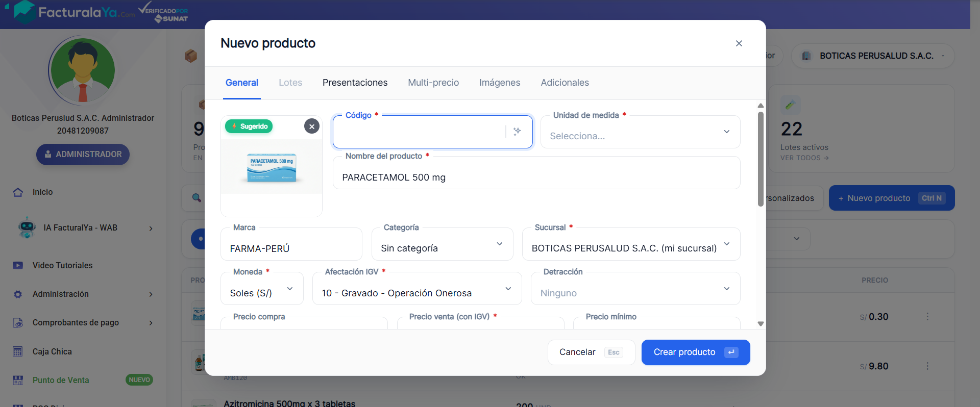Image resolution: width=980 pixels, height=407 pixels.
Task: Switch to the Lotes tab
Action: point(290,83)
